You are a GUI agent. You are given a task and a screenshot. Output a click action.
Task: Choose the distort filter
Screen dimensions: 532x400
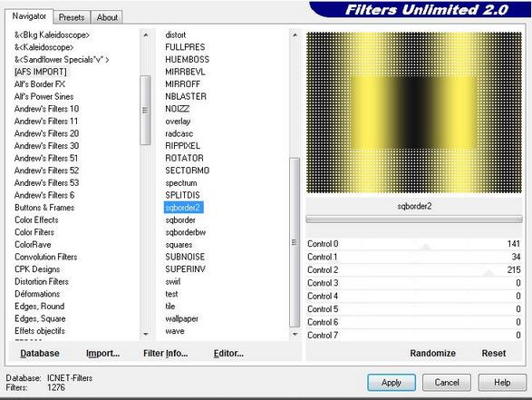pyautogui.click(x=176, y=35)
